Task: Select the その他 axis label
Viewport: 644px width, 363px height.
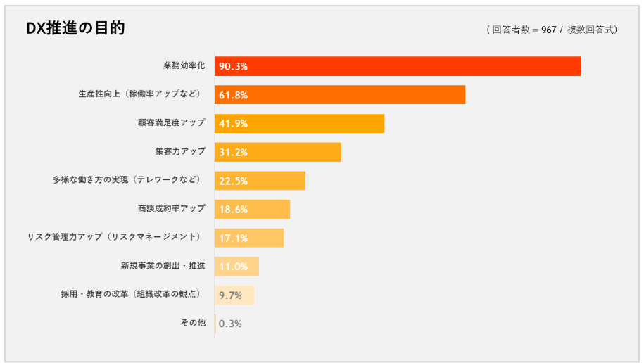Action: (193, 323)
